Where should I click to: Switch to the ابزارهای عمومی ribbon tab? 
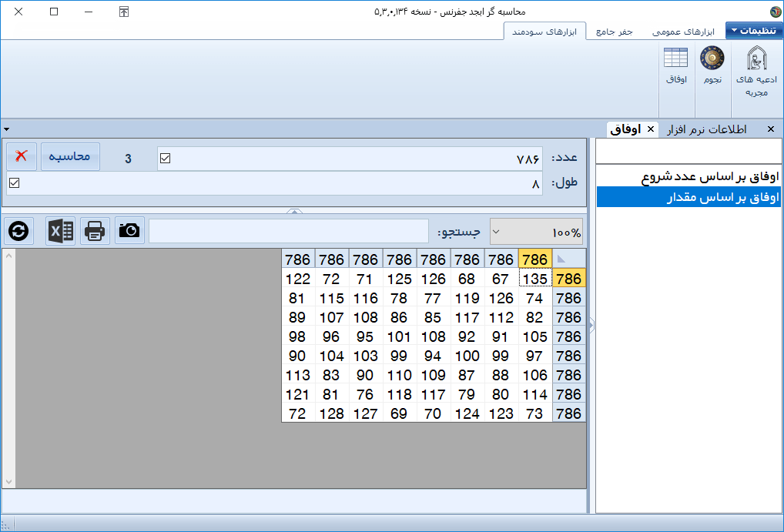tap(683, 32)
